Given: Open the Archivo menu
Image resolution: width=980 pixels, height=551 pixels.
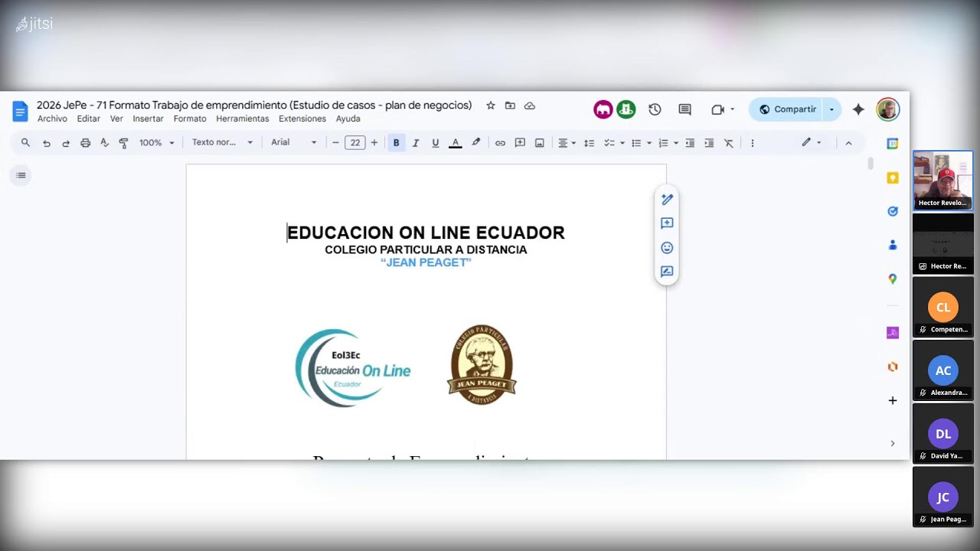Looking at the screenshot, I should [52, 119].
